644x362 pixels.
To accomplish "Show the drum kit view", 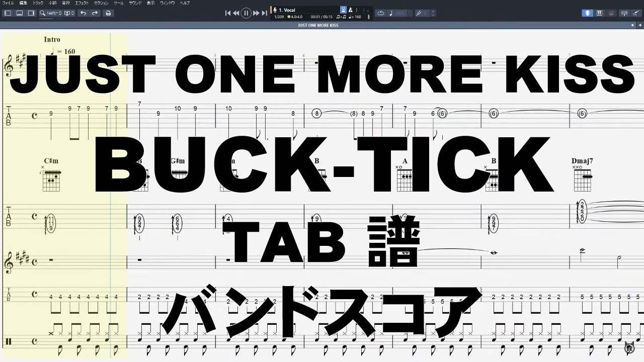I will (x=610, y=13).
